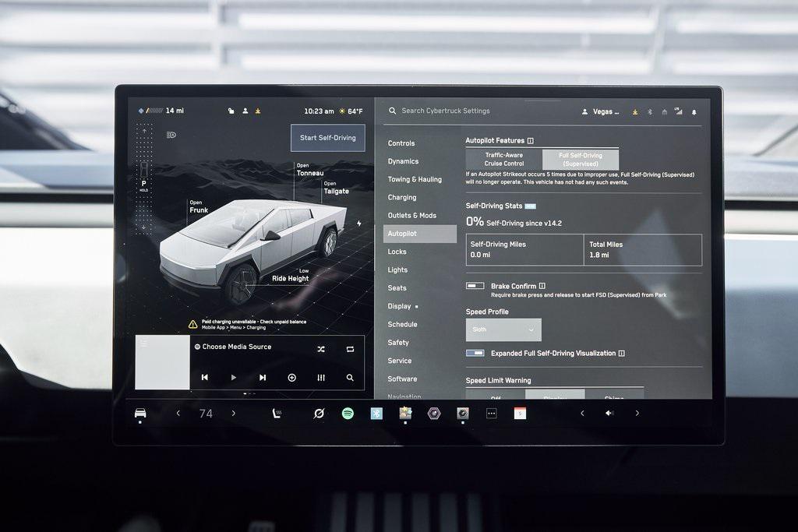Open the media equalizer icon
The image size is (798, 532).
321,378
